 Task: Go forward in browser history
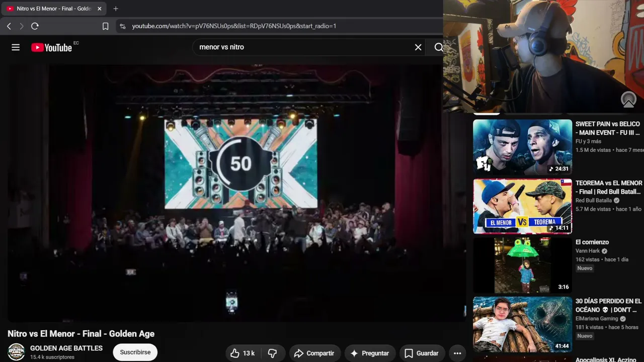click(22, 26)
